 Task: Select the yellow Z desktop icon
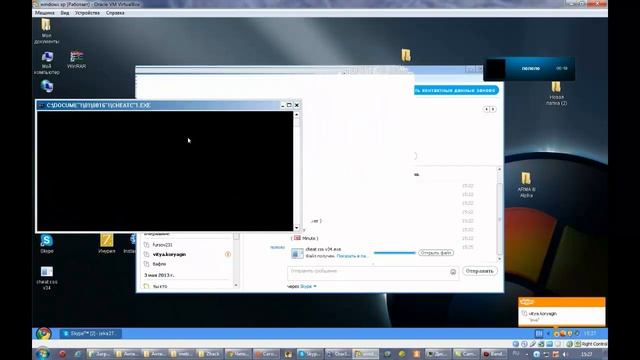107,243
